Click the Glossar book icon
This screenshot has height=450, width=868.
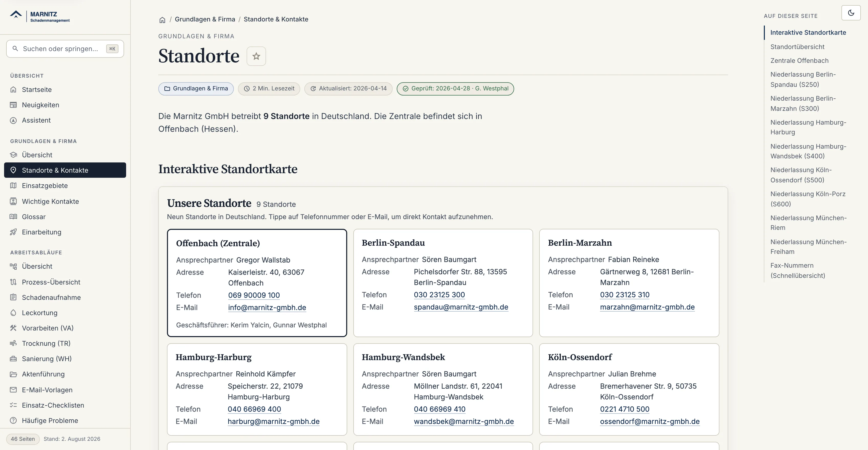(x=14, y=217)
